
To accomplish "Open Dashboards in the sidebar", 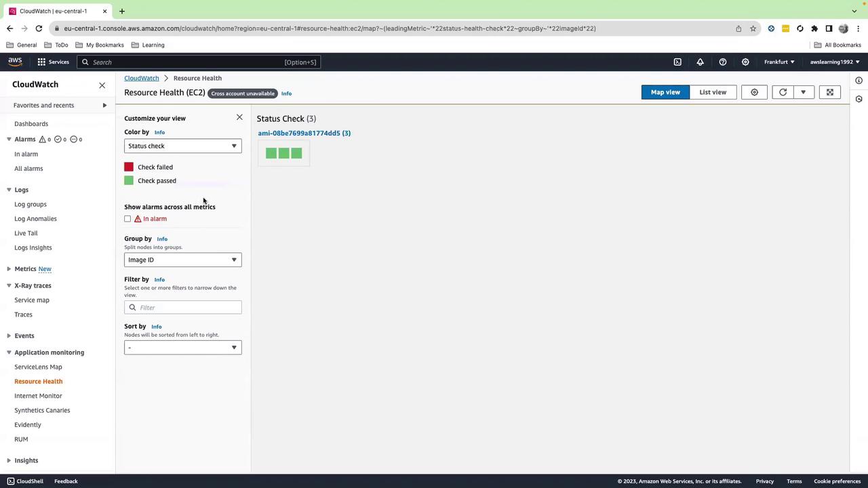I will pos(31,124).
